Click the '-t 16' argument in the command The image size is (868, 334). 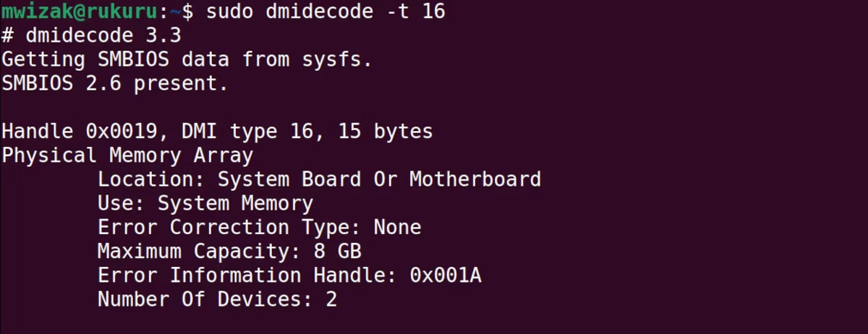(415, 12)
